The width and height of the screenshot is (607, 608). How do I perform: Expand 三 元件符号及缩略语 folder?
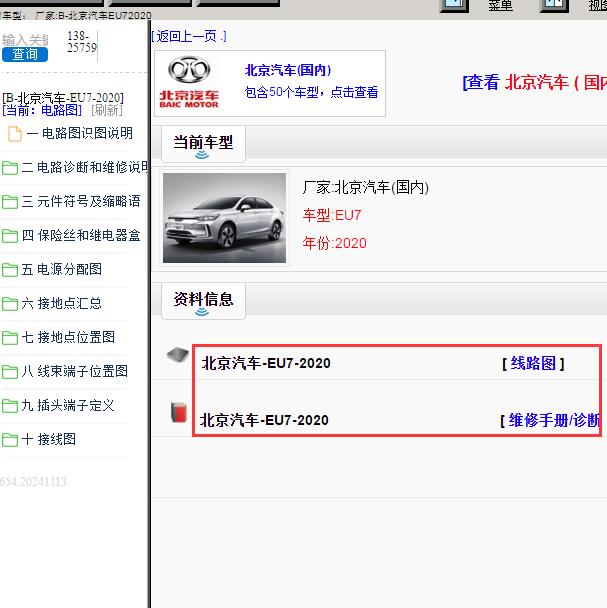click(81, 201)
